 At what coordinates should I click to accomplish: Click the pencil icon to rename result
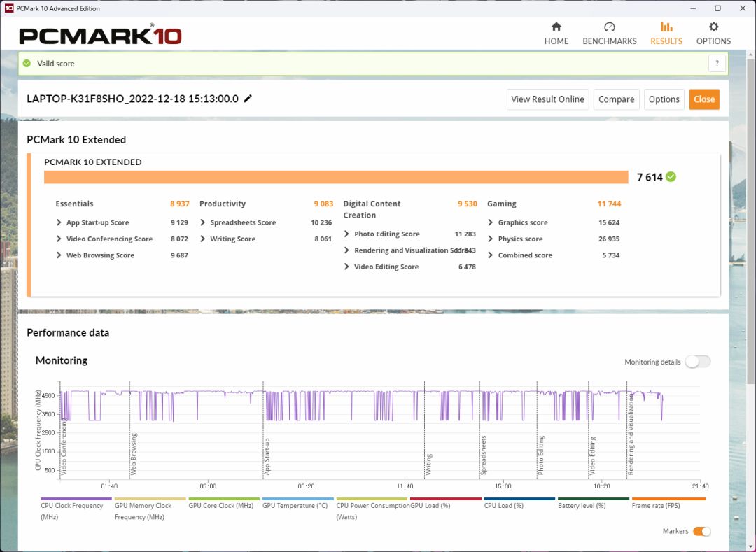(x=248, y=99)
